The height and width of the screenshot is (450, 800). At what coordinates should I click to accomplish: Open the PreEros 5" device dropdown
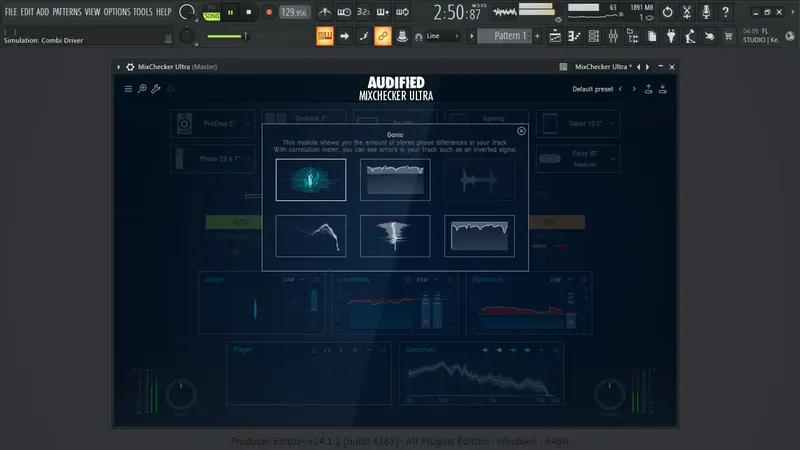[x=212, y=123]
